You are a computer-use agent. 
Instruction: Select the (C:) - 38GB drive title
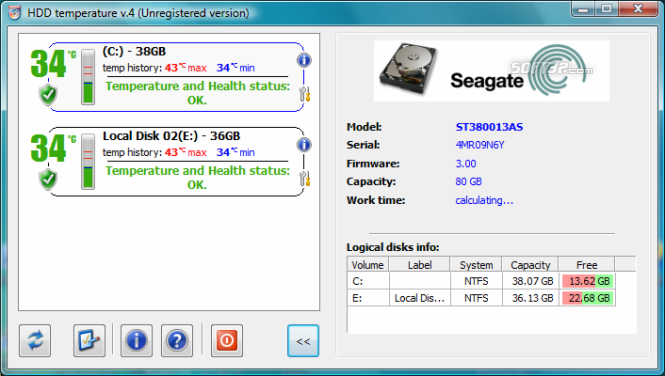coord(134,51)
